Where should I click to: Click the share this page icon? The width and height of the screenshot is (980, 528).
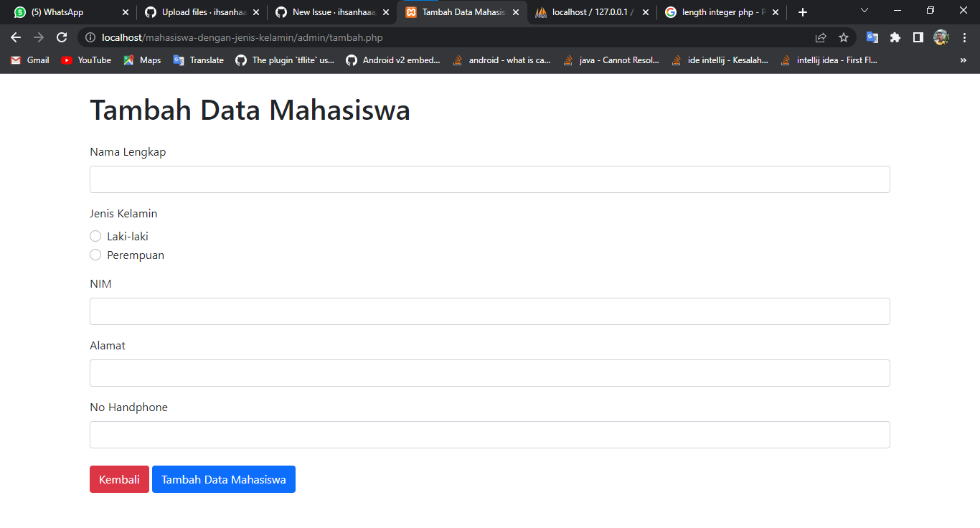[820, 37]
